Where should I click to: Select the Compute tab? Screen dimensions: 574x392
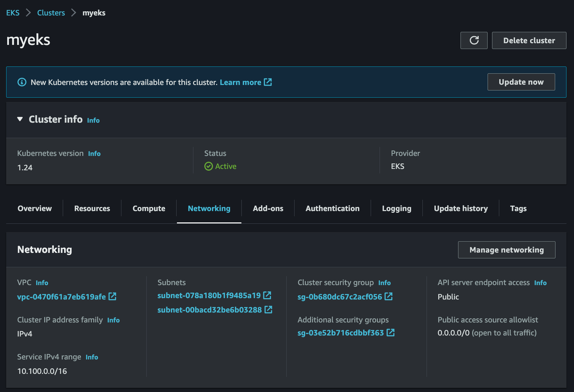tap(149, 208)
